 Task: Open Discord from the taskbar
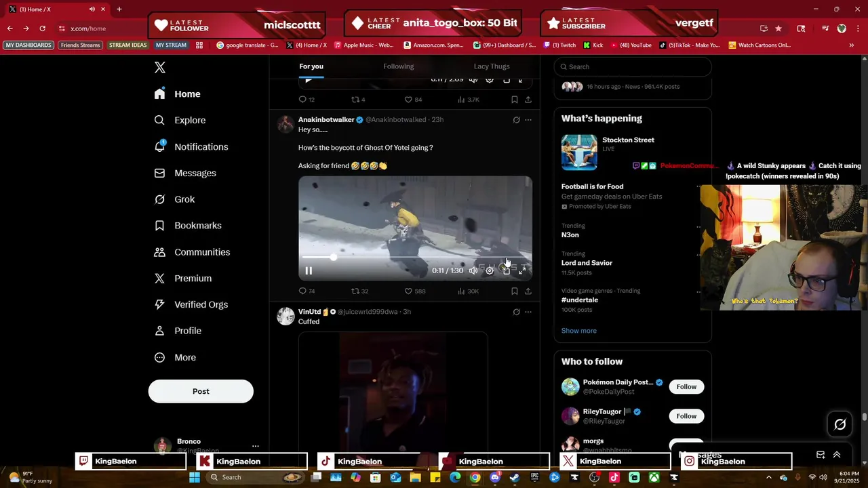495,477
